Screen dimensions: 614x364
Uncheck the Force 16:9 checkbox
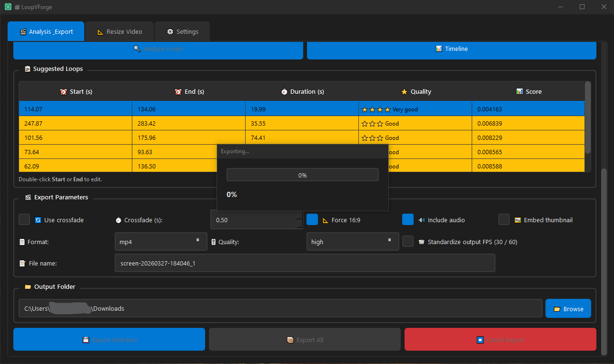312,219
